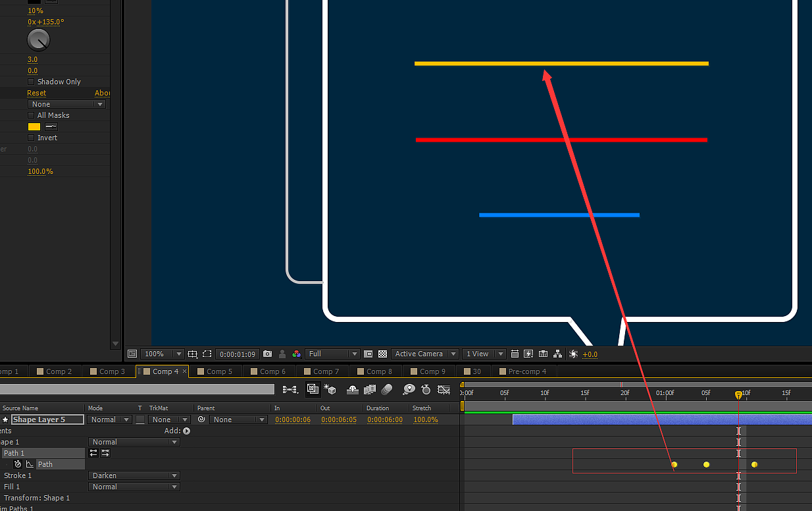
Task: Click the reverse path direction left icon
Action: coord(93,453)
